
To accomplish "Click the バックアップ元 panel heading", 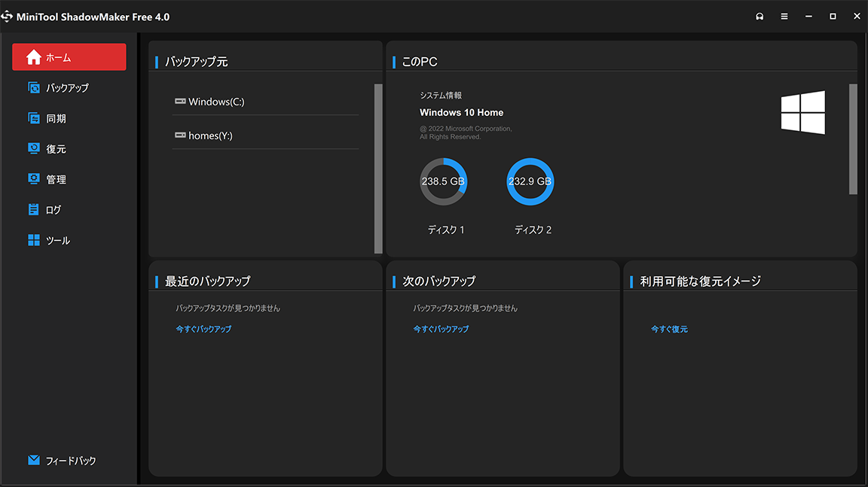I will (x=197, y=62).
